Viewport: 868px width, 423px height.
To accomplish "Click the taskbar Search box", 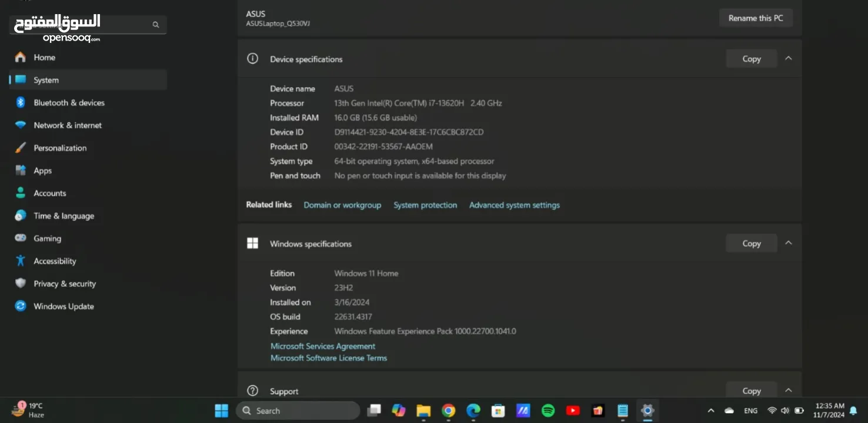I will tap(298, 411).
